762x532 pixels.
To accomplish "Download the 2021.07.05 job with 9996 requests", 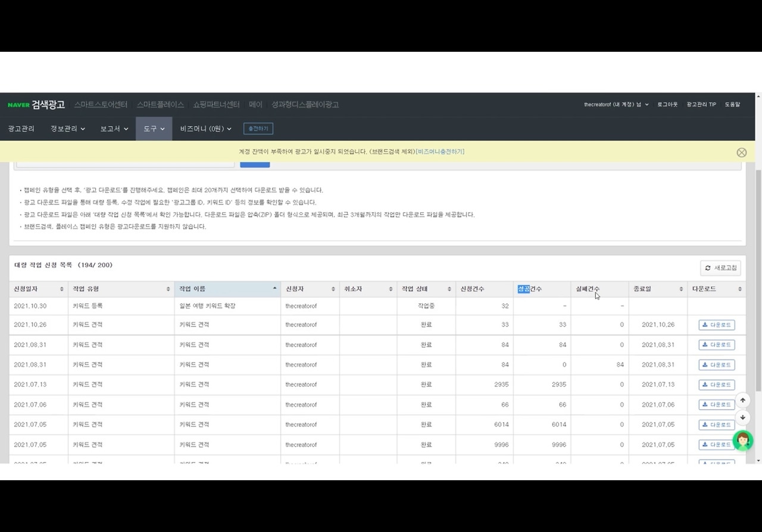I will pyautogui.click(x=717, y=445).
